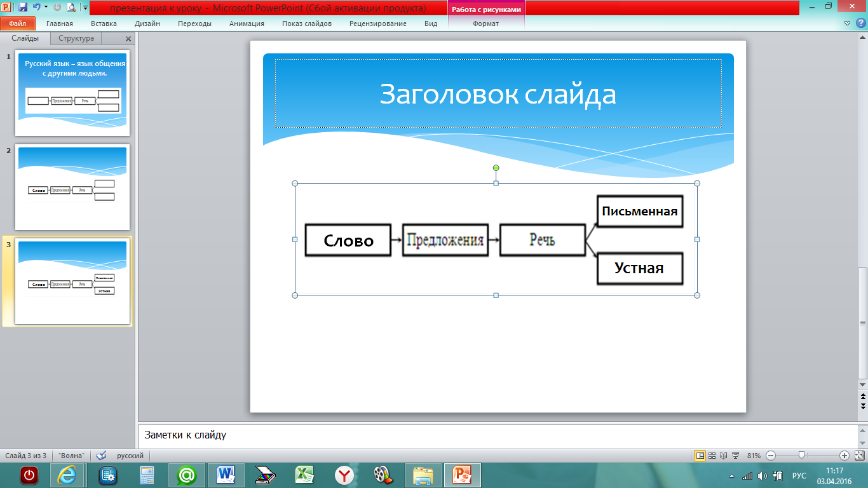The image size is (868, 488).
Task: Expand the Undo history dropdown arrow
Action: pos(46,8)
